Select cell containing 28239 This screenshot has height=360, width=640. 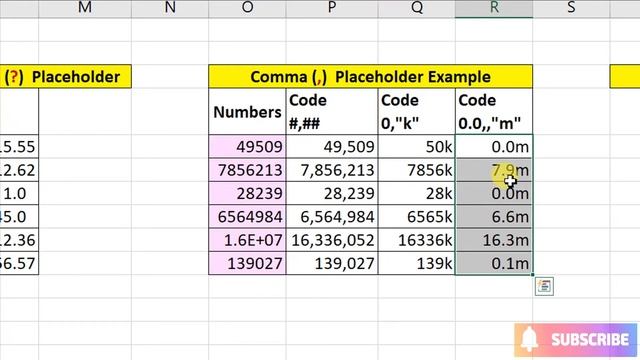[247, 193]
